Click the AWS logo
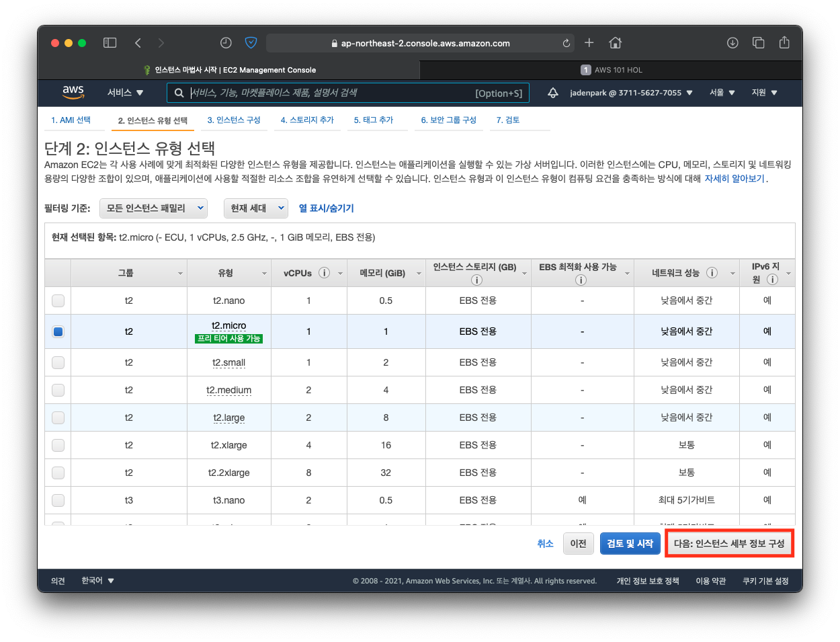840x642 pixels. point(73,92)
